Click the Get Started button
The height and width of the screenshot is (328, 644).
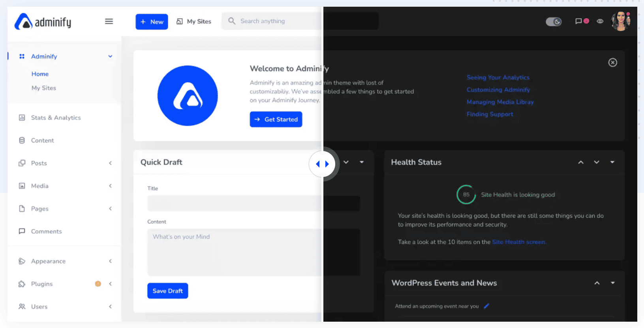click(x=276, y=119)
